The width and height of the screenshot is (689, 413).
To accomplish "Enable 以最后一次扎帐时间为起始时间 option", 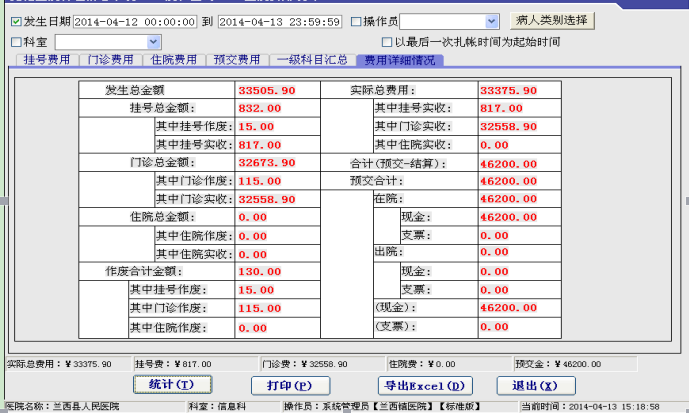I will [x=387, y=42].
